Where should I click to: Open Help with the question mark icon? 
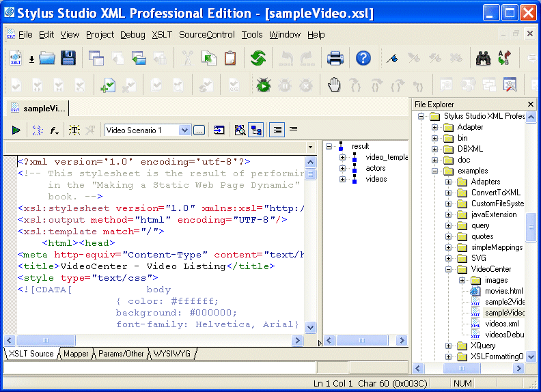pos(363,58)
